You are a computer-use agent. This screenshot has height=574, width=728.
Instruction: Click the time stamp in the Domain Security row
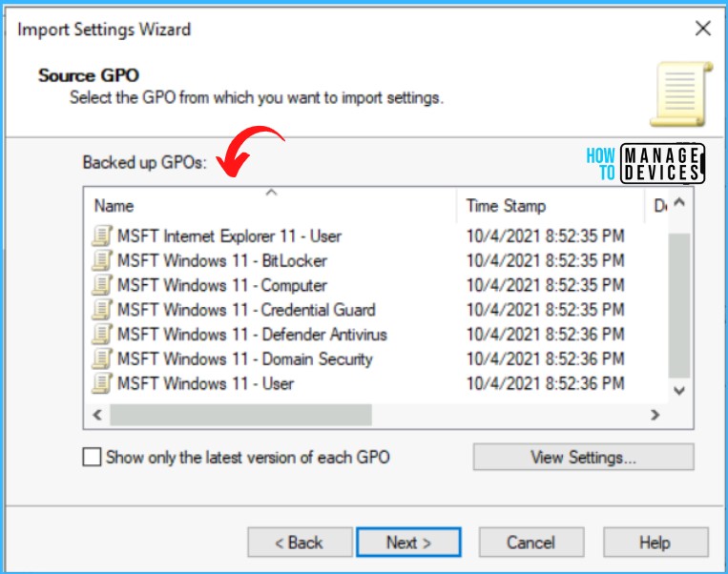(546, 359)
